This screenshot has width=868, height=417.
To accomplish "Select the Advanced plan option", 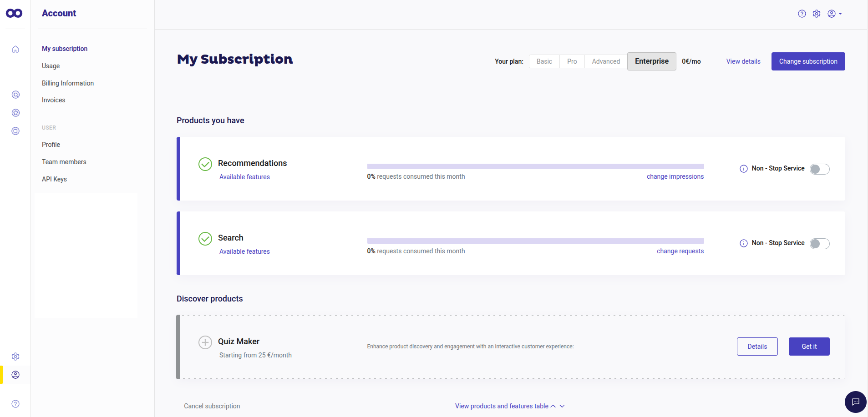I will coord(606,61).
